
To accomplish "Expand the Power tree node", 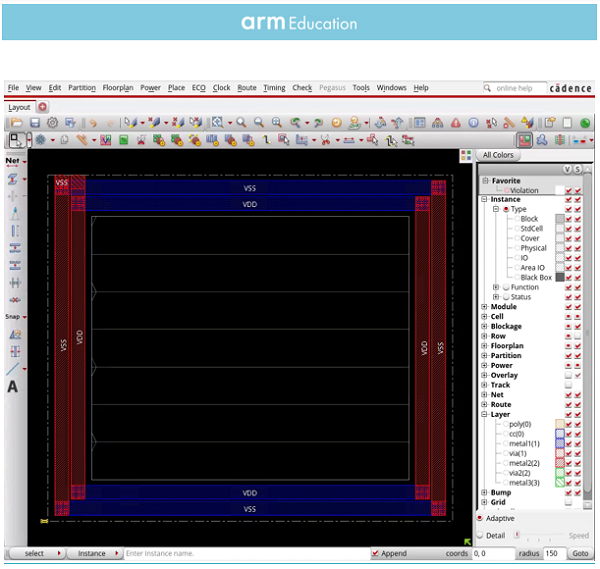I will 484,365.
